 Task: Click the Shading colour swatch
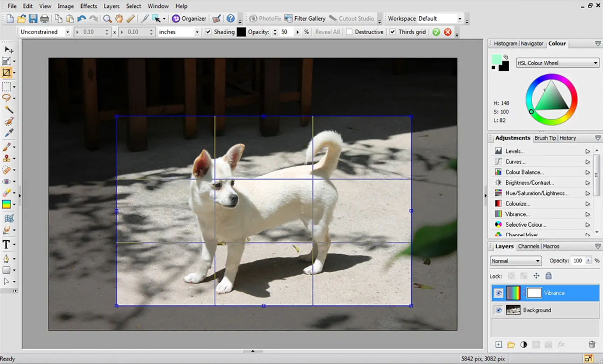[x=241, y=31]
